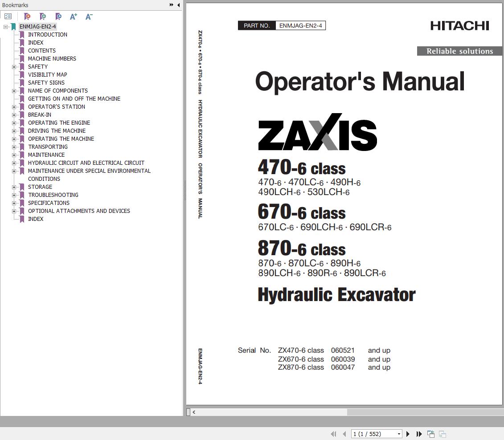Select the STORAGE bookmark text
This screenshot has width=504, height=440.
(x=40, y=187)
